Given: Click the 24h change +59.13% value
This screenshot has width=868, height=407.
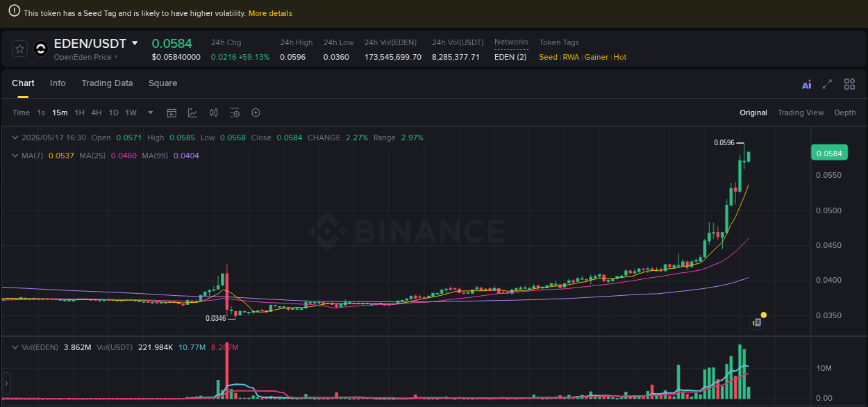Looking at the screenshot, I should 254,57.
